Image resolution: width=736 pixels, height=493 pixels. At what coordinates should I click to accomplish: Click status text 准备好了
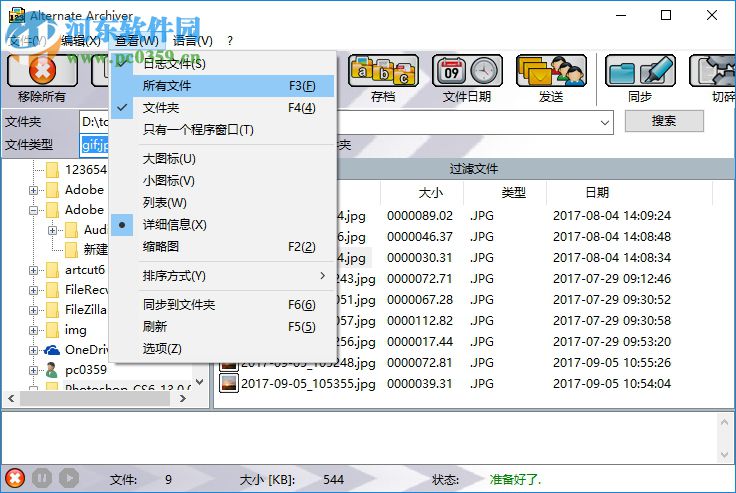point(515,479)
